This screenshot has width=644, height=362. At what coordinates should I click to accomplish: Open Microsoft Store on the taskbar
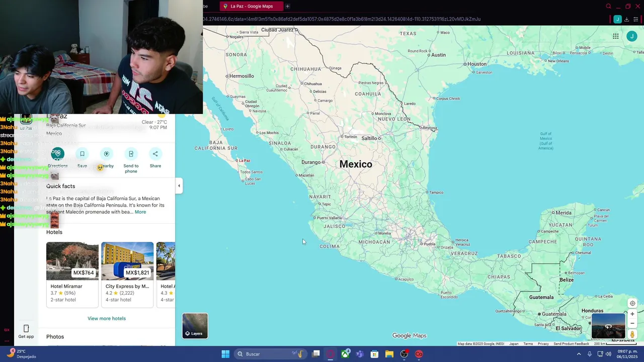pos(374,354)
